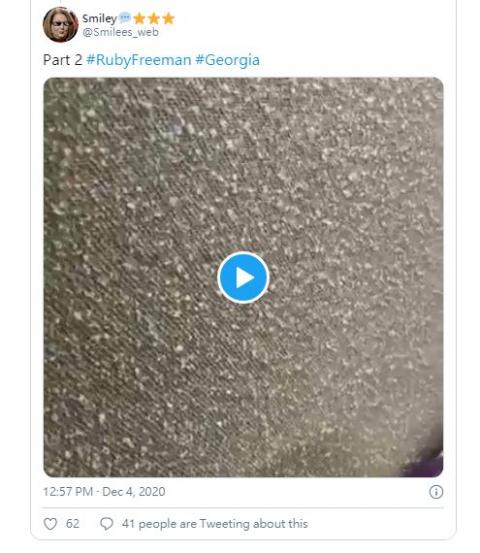Click the 12:57 PM timestamp
Screen dimensions: 480x553
(x=68, y=492)
